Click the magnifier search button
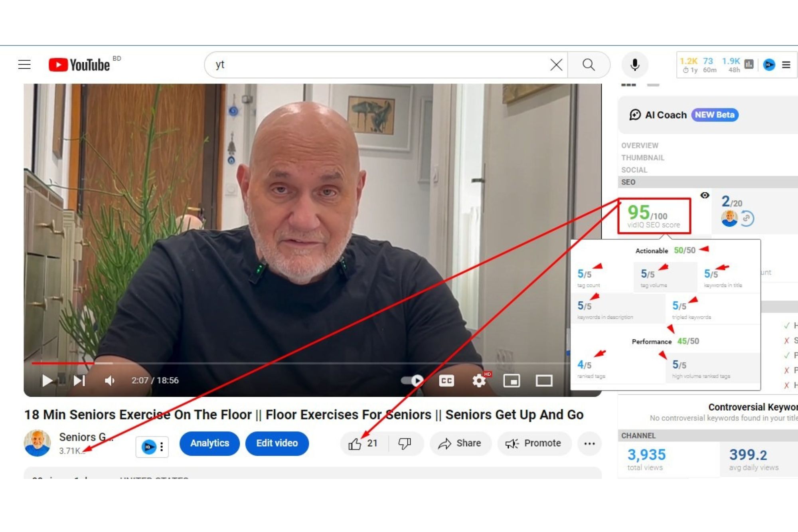Viewport: 798px width, 532px height. coord(589,65)
